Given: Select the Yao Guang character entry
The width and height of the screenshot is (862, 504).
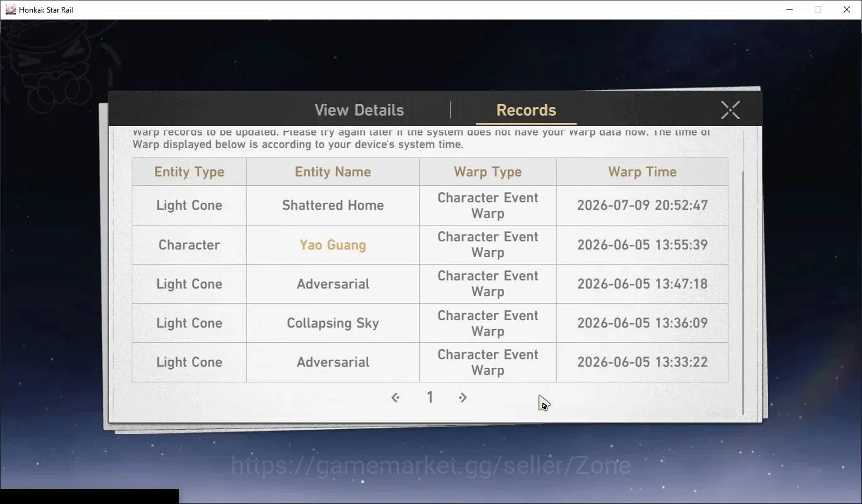Looking at the screenshot, I should point(333,244).
